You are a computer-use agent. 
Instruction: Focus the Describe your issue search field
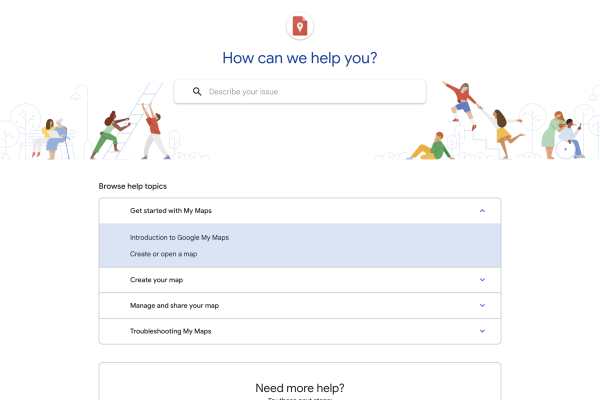tap(300, 91)
